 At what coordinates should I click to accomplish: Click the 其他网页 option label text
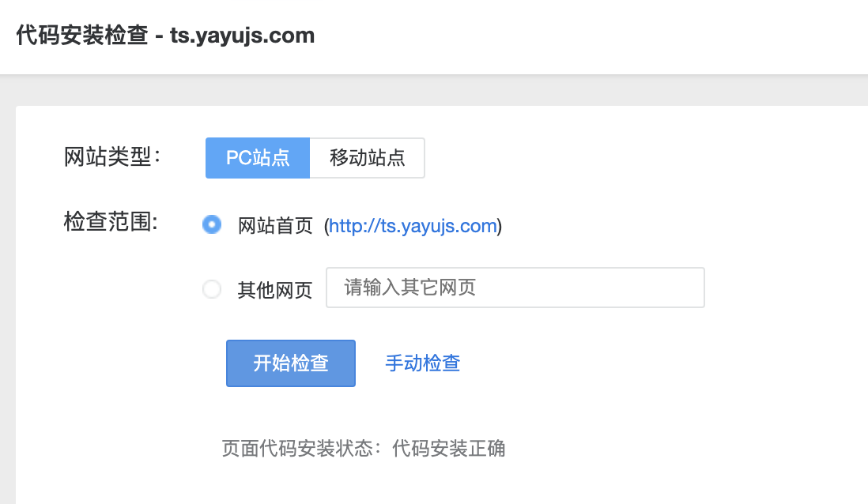point(275,290)
